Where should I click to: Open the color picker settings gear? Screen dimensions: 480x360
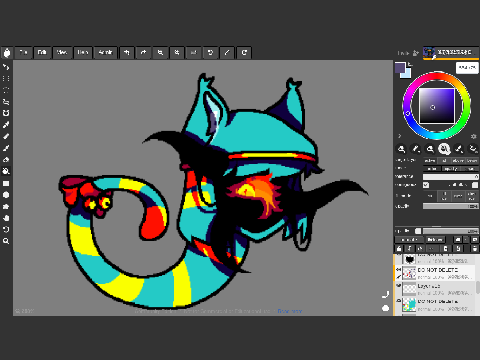tap(473, 137)
